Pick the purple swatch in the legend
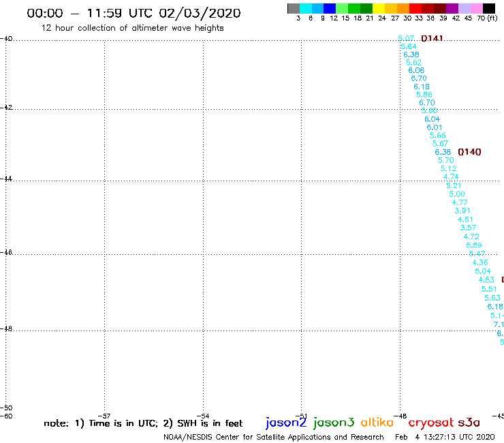This screenshot has height=443, width=504. point(452,8)
